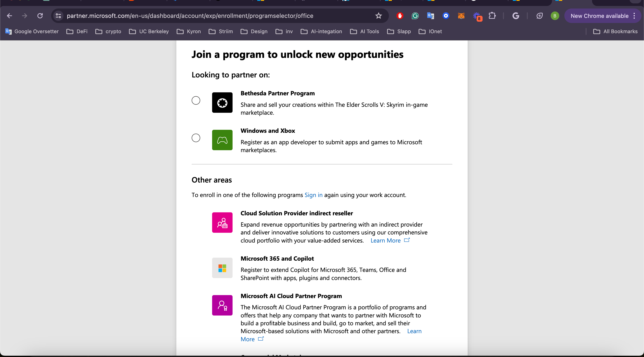Screen dimensions: 644x357
Task: Open the MetaMask fox extension
Action: pos(461,16)
